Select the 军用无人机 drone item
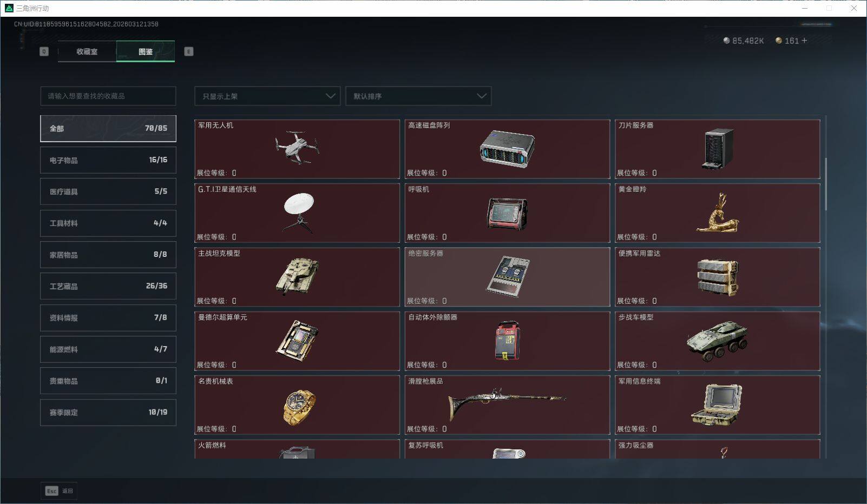 point(297,149)
